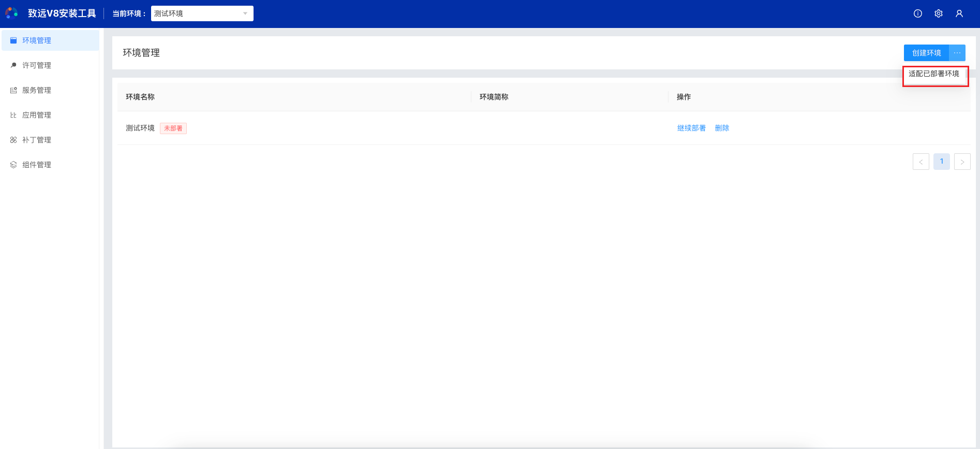This screenshot has height=449, width=980.
Task: Click the 应用管理 sidebar icon
Action: tap(13, 115)
